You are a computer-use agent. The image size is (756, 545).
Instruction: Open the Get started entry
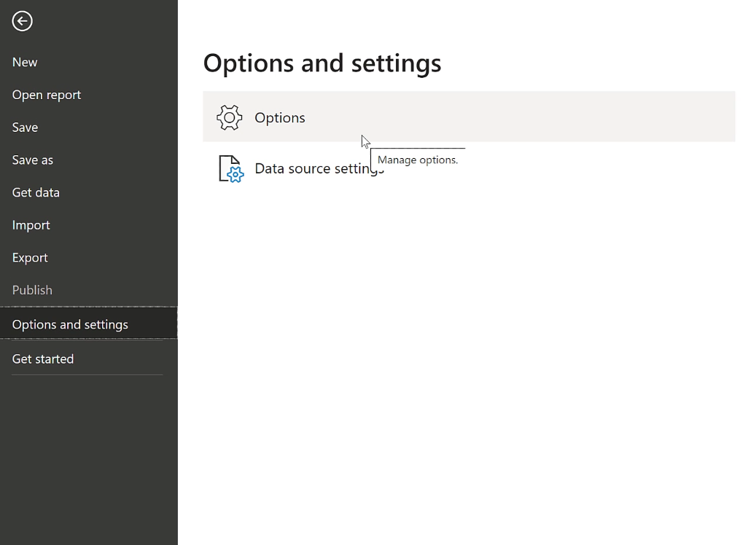tap(43, 359)
